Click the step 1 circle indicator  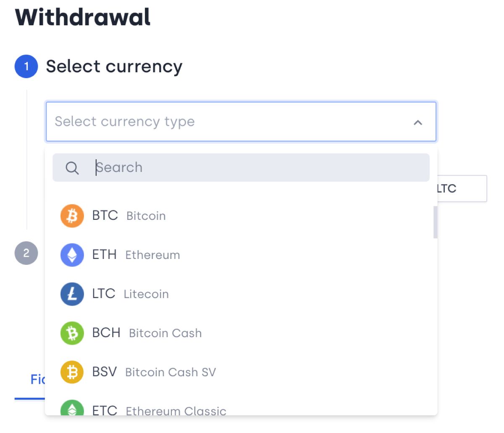click(x=26, y=66)
